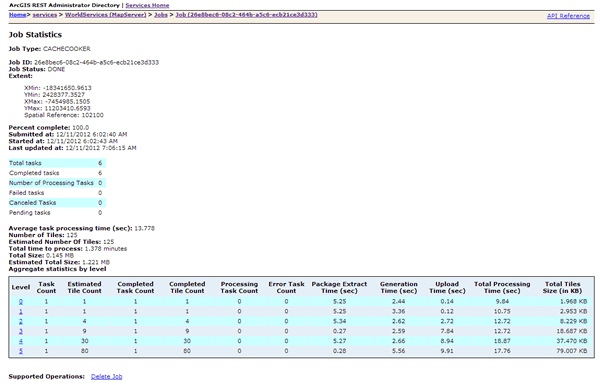Click the Estimated Tile Count column header

click(x=84, y=287)
